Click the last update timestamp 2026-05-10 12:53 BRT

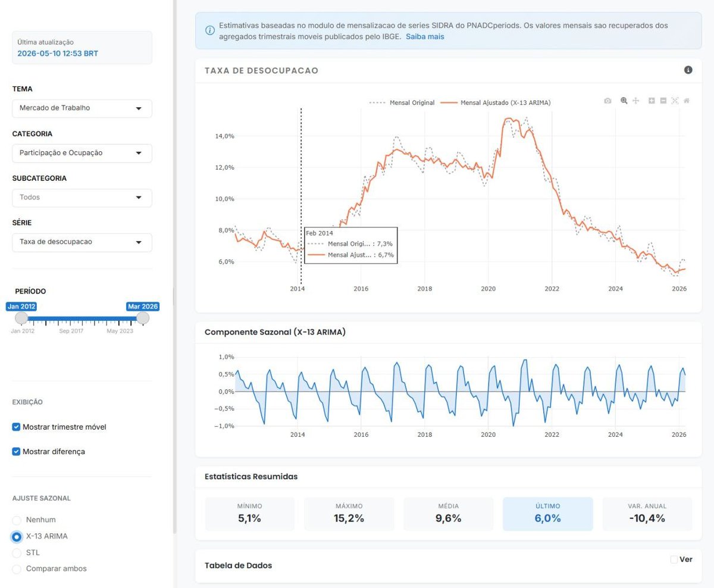coord(58,54)
